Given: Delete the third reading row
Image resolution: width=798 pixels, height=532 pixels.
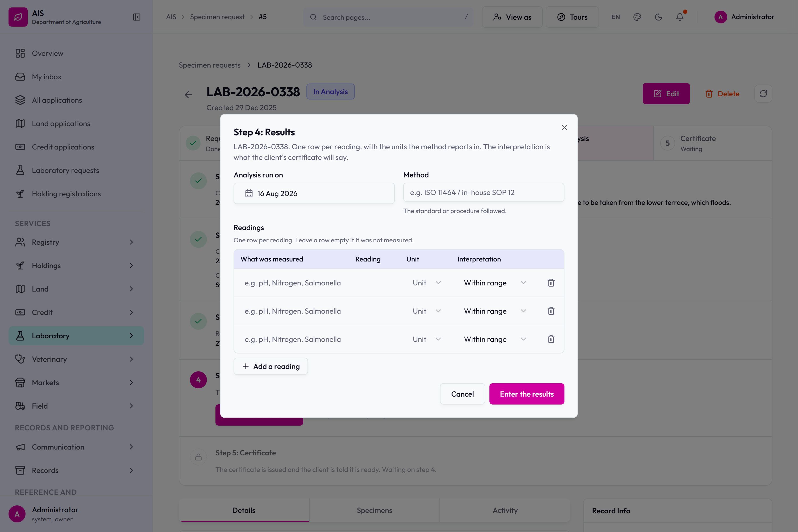Looking at the screenshot, I should pos(551,339).
